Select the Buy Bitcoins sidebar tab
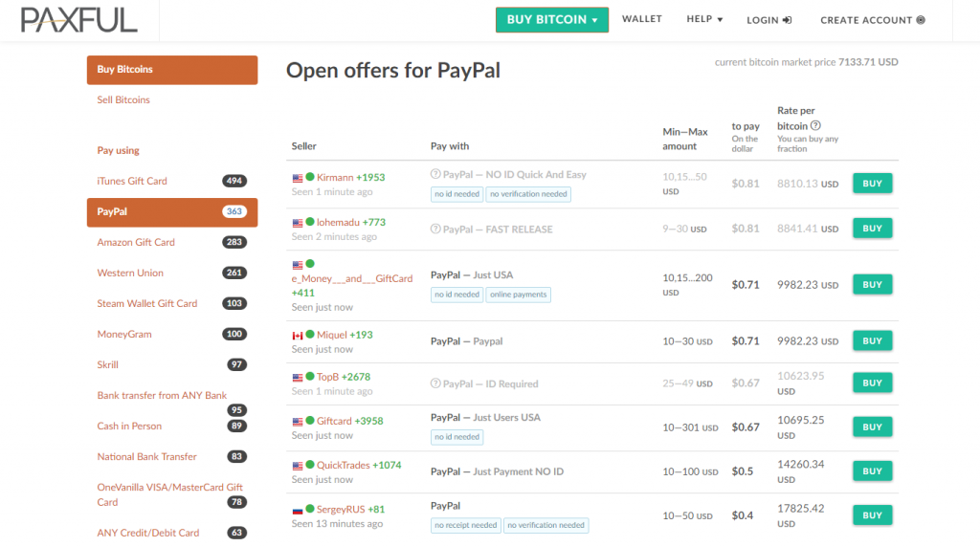 pos(172,69)
